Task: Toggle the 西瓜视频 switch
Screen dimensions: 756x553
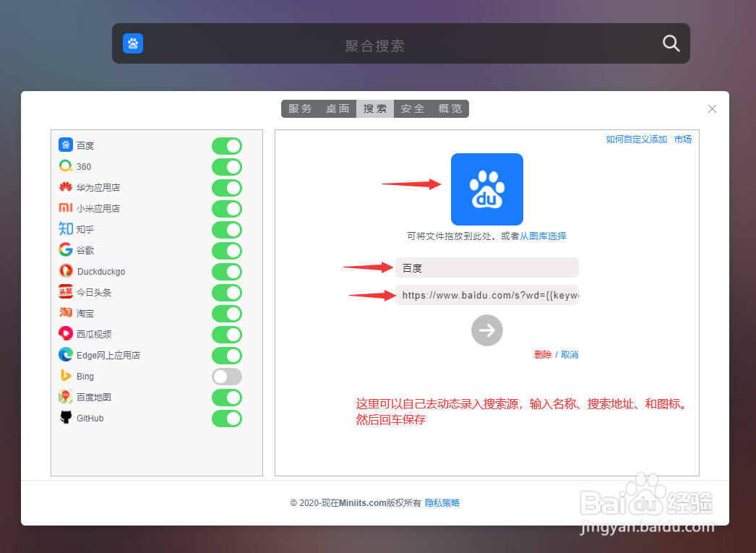Action: pyautogui.click(x=227, y=335)
